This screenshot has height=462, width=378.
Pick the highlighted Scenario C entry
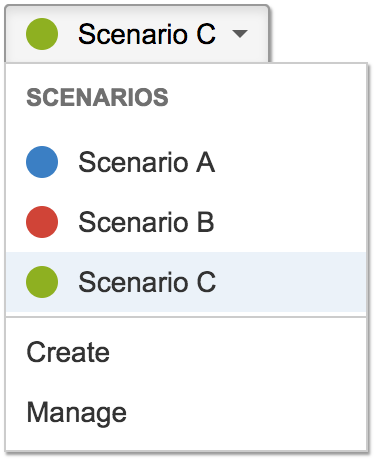tap(186, 282)
